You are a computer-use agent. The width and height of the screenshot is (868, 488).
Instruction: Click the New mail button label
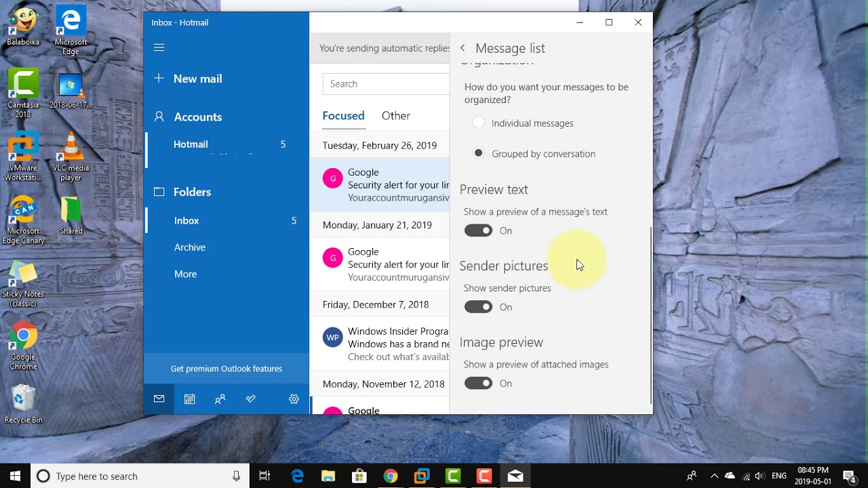point(198,79)
